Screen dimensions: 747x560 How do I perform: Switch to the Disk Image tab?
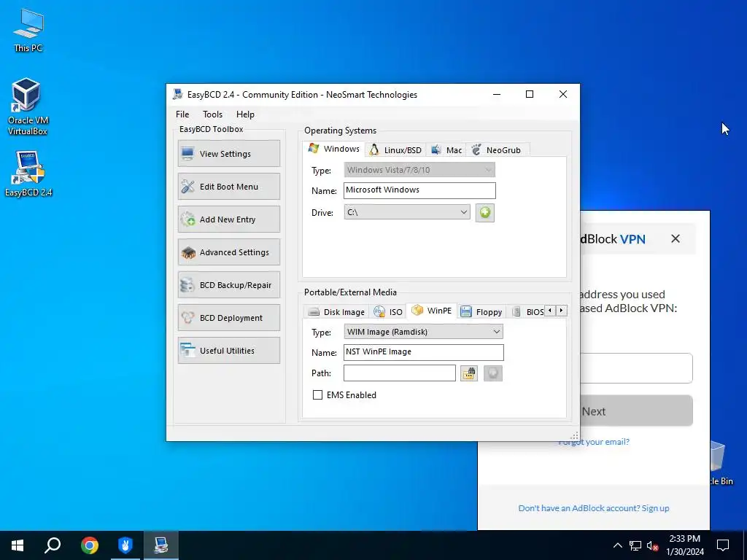pos(336,312)
